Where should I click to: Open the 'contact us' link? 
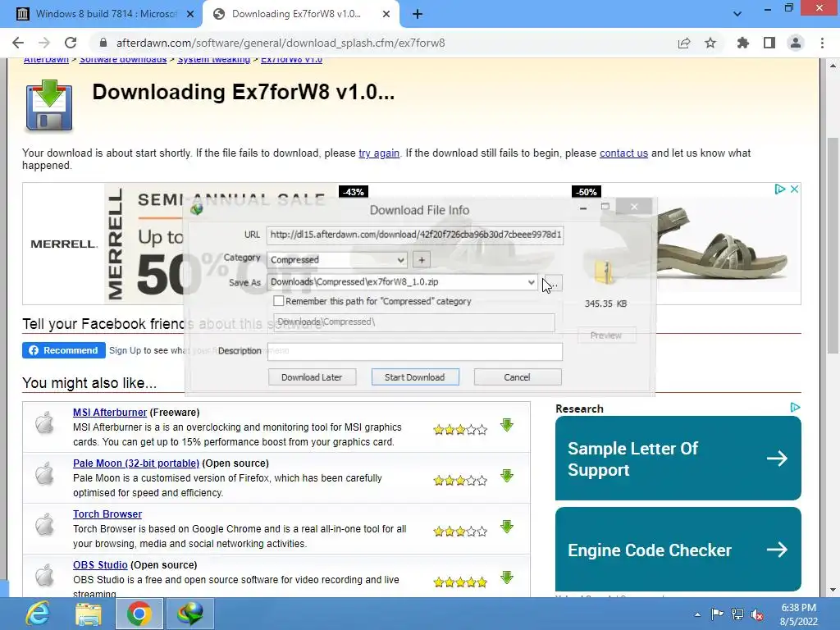pos(623,153)
